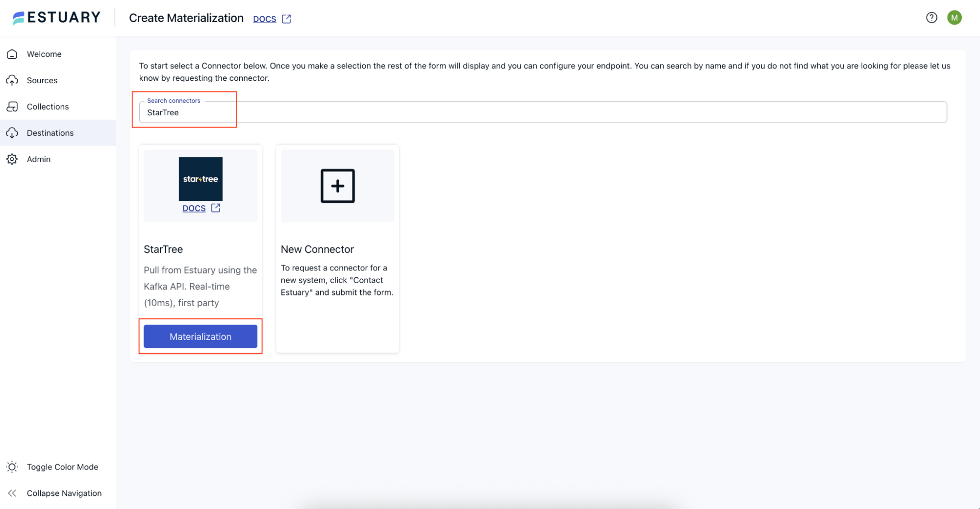Click the plus icon on New Connector card

point(337,186)
